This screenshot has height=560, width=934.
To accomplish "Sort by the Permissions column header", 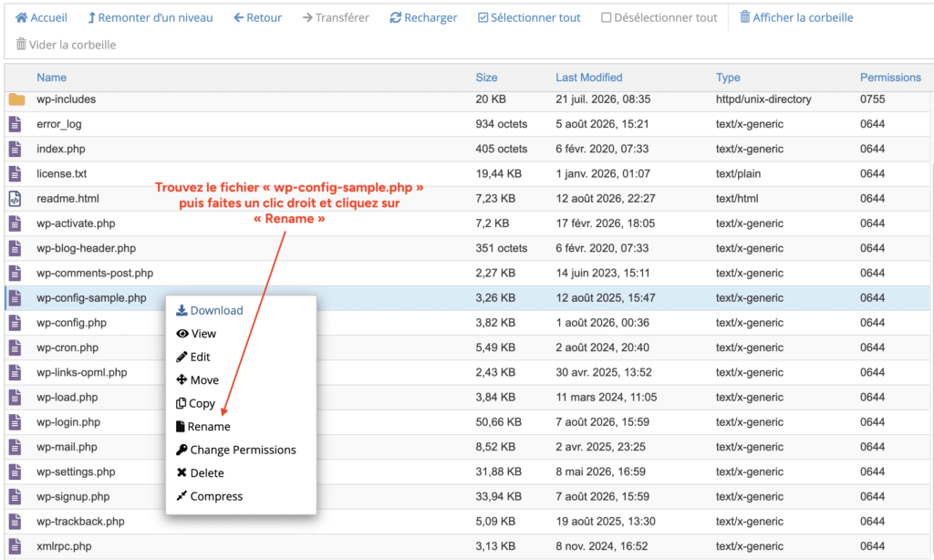I will click(890, 78).
